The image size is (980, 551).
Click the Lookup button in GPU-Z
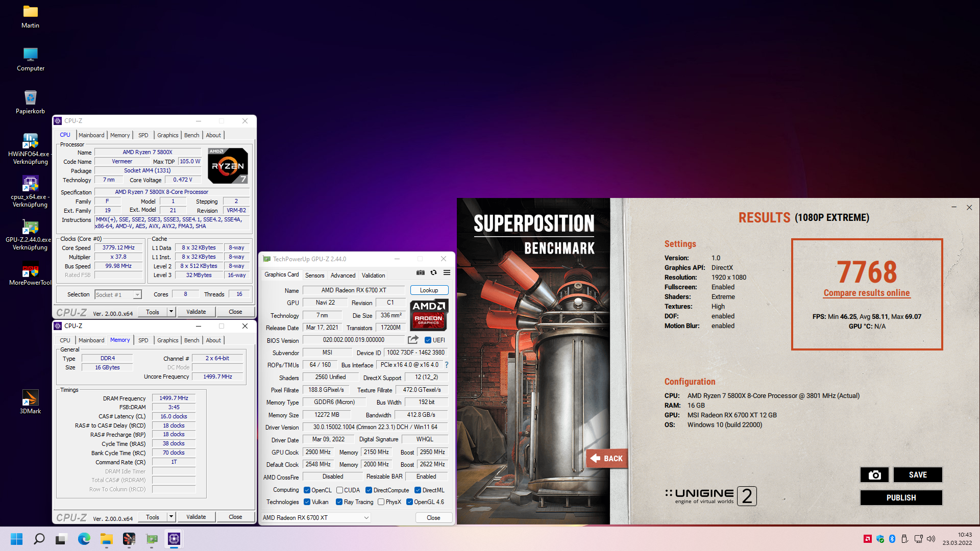point(429,290)
